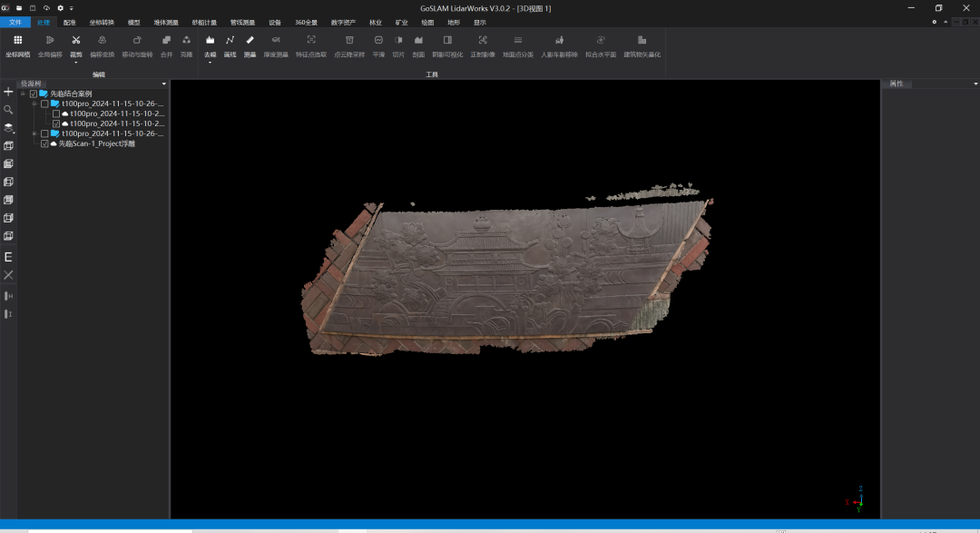Click the 拟合水平面 fit plane button

pyautogui.click(x=600, y=41)
